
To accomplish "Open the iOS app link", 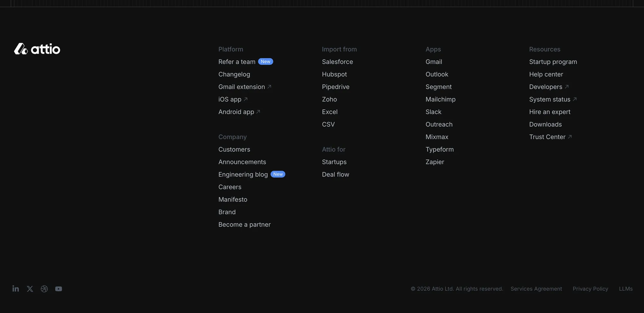I will click(233, 99).
